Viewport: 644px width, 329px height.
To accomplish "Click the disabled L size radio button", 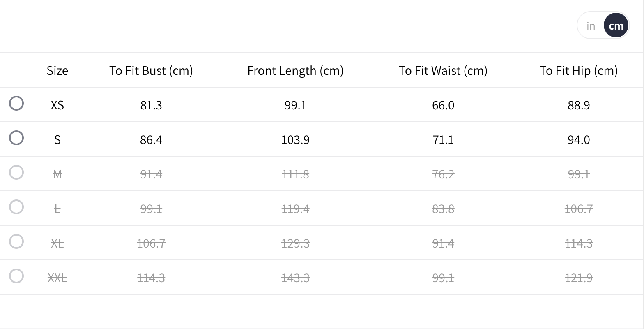I will click(x=16, y=207).
